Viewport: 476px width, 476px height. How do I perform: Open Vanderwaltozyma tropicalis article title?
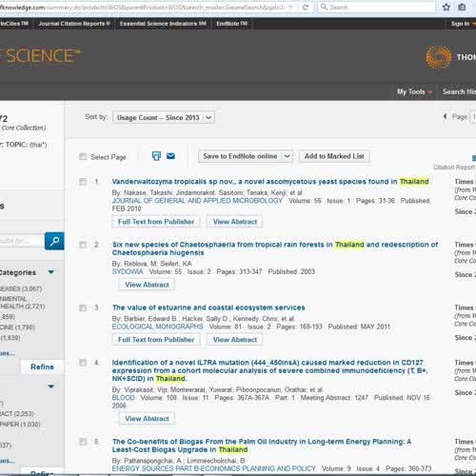270,182
